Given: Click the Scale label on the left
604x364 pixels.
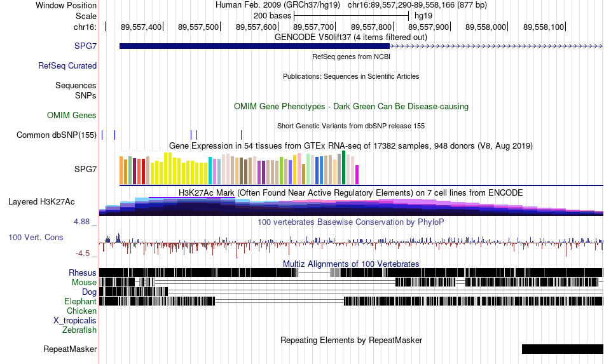Looking at the screenshot, I should coord(86,16).
